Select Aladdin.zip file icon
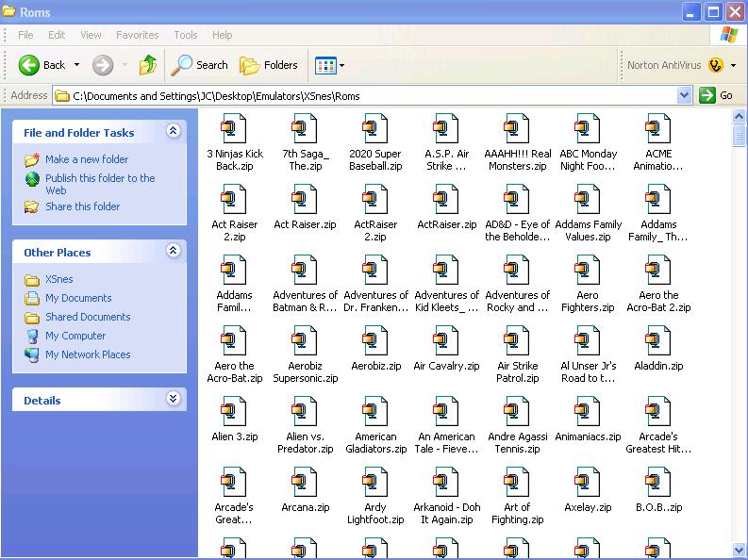The width and height of the screenshot is (748, 560). 658,340
